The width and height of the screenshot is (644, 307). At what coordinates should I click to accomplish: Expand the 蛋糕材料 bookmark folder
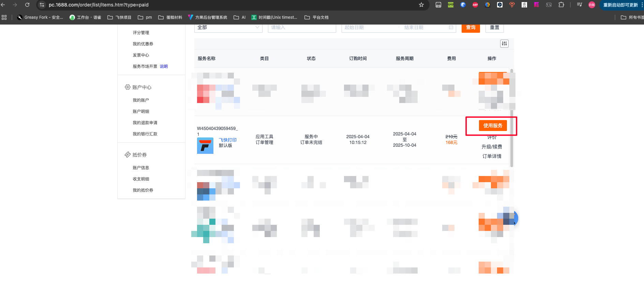pyautogui.click(x=170, y=17)
